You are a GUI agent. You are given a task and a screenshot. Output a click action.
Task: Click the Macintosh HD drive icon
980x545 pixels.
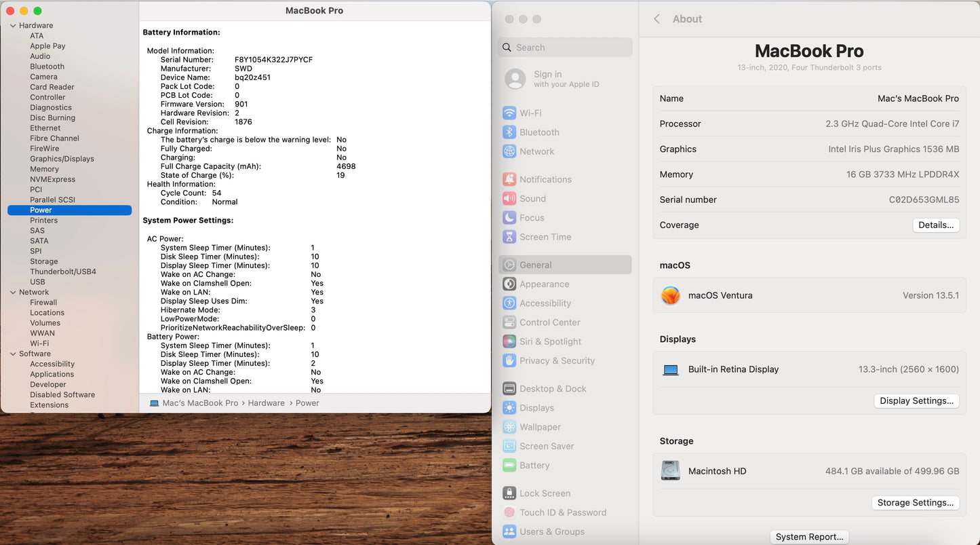pyautogui.click(x=670, y=470)
